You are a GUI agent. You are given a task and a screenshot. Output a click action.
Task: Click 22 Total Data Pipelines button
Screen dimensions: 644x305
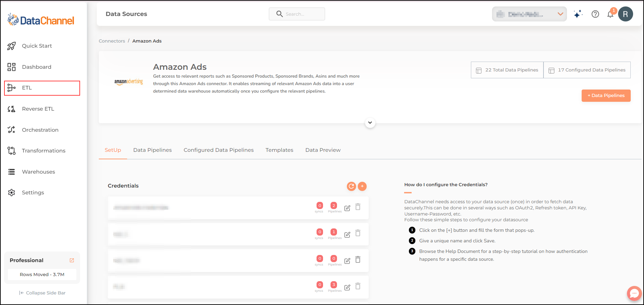pyautogui.click(x=507, y=70)
